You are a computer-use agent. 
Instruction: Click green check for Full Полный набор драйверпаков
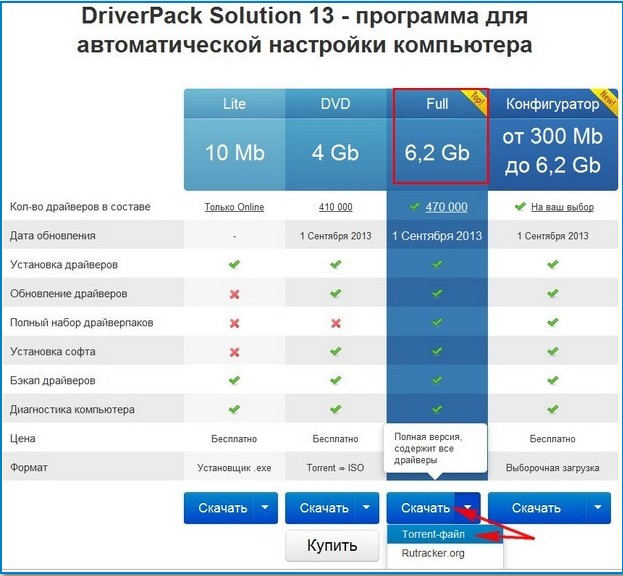pos(437,322)
